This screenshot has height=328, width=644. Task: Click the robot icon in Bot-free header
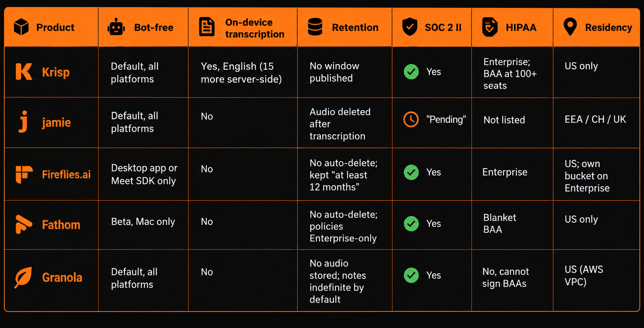(116, 27)
